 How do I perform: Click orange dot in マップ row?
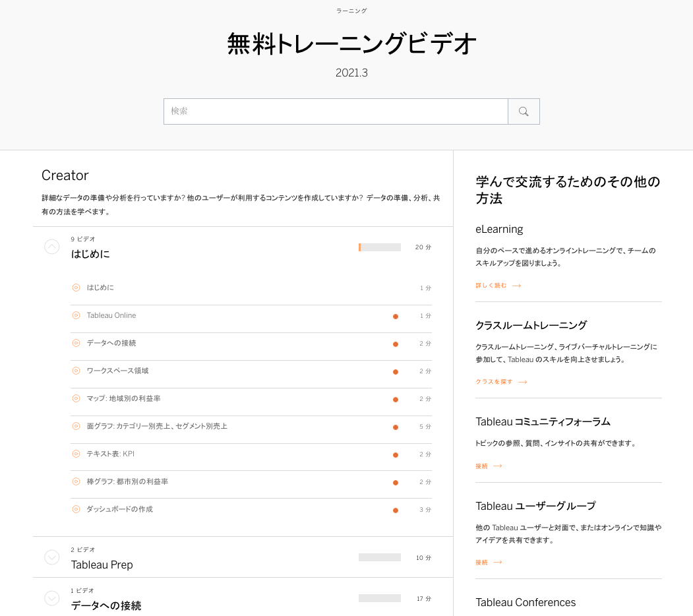point(396,399)
